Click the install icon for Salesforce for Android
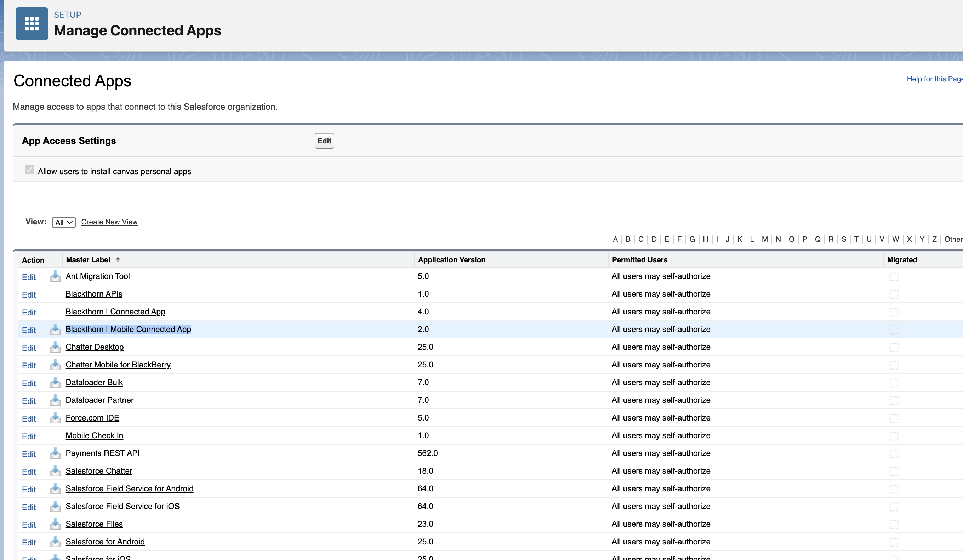Screen dimensions: 963x560 55,542
